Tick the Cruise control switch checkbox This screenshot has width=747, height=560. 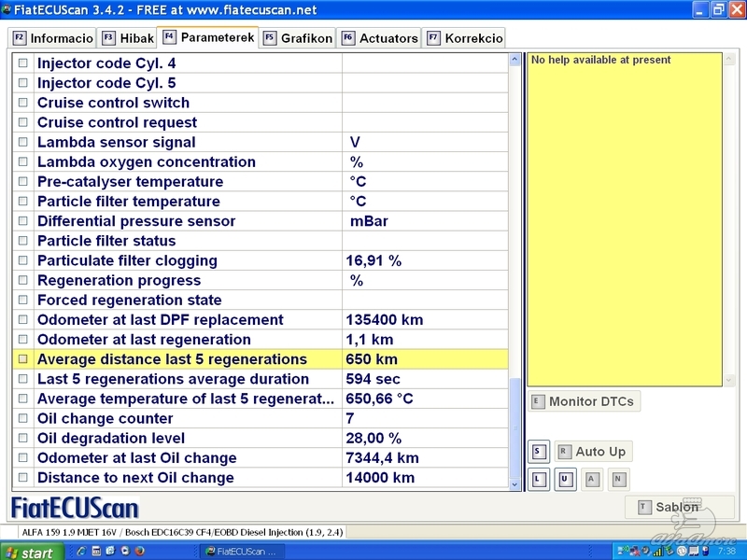click(x=22, y=103)
